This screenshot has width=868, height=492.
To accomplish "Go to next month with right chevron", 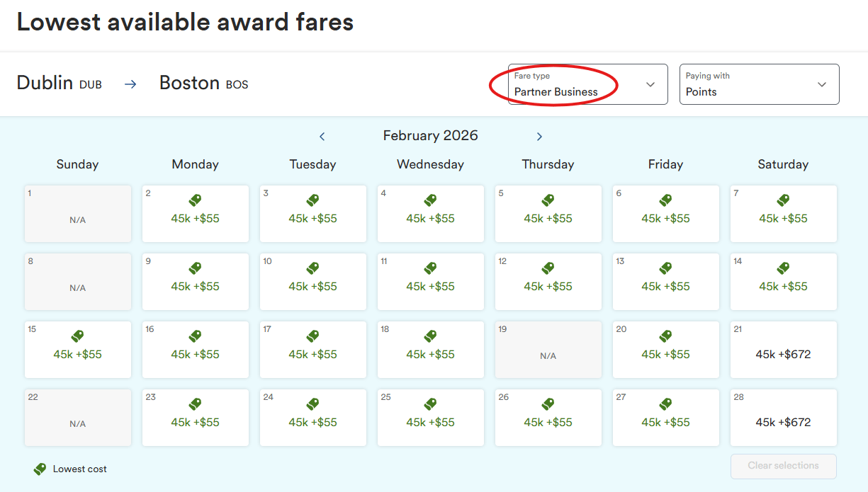I will [x=539, y=137].
